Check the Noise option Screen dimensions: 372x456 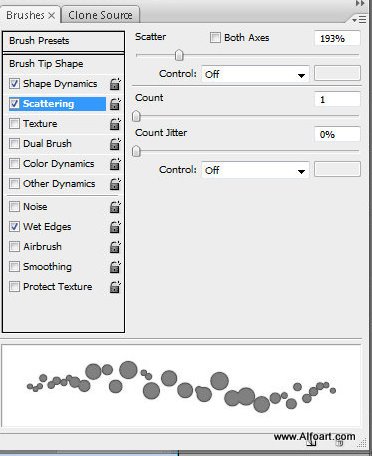pyautogui.click(x=14, y=207)
